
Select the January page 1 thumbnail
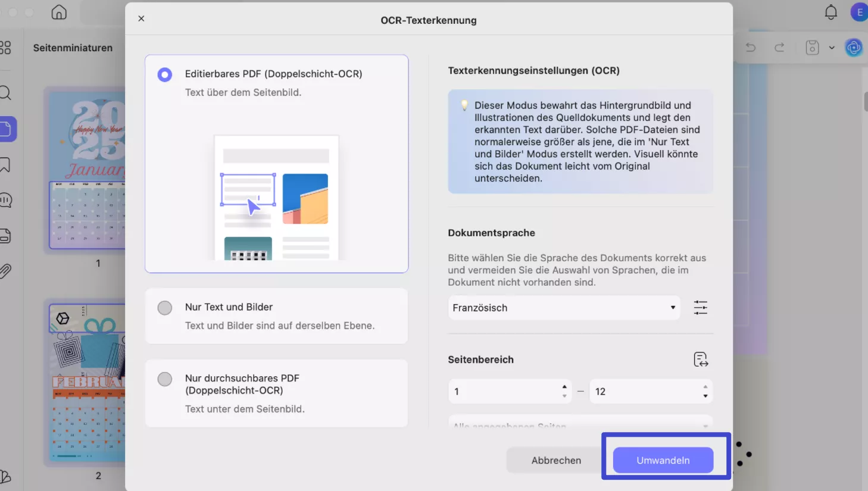point(87,170)
